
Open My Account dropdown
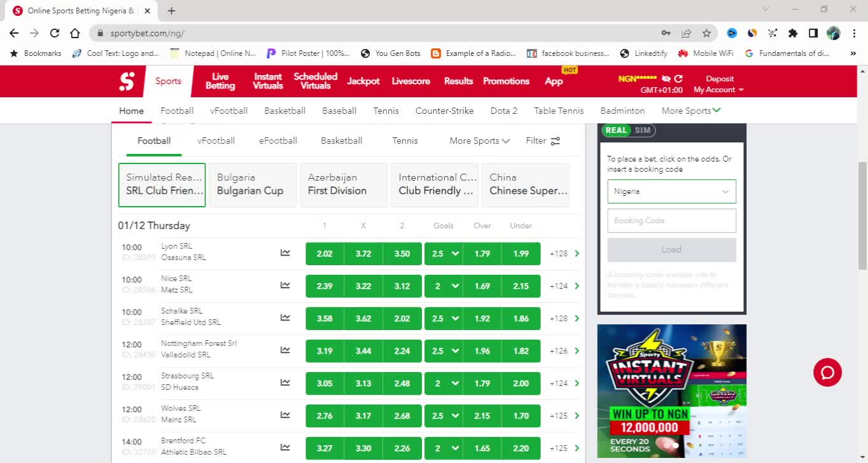[x=718, y=90]
